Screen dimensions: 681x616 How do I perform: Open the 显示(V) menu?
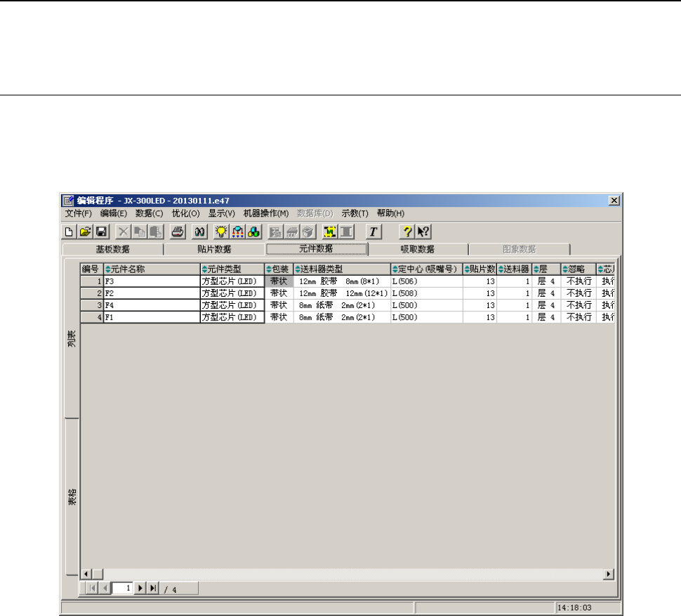click(221, 213)
